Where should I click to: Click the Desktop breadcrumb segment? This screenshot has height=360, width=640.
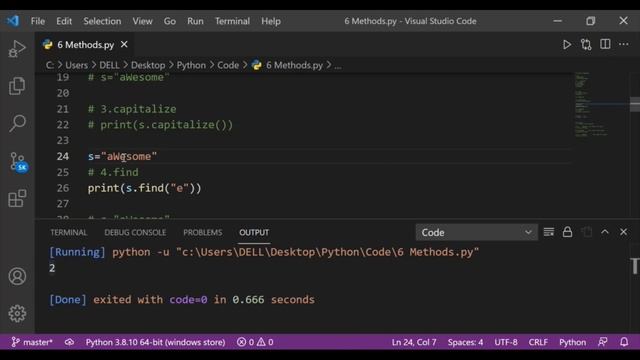coord(148,65)
